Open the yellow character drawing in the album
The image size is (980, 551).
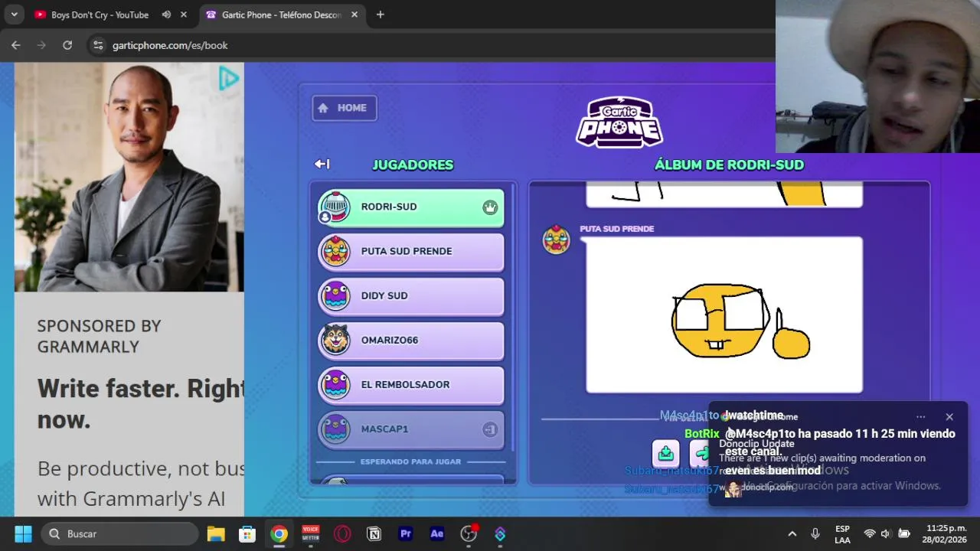724,315
